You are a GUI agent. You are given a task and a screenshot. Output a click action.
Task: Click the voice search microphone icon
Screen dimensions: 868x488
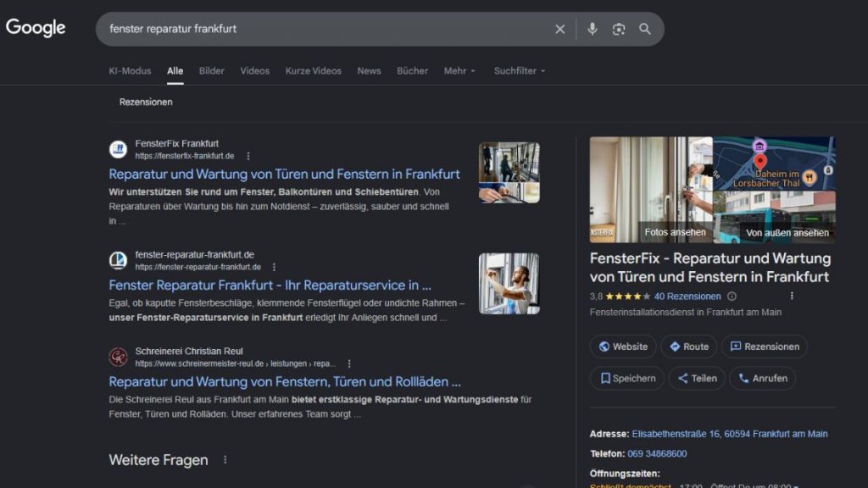(x=592, y=28)
